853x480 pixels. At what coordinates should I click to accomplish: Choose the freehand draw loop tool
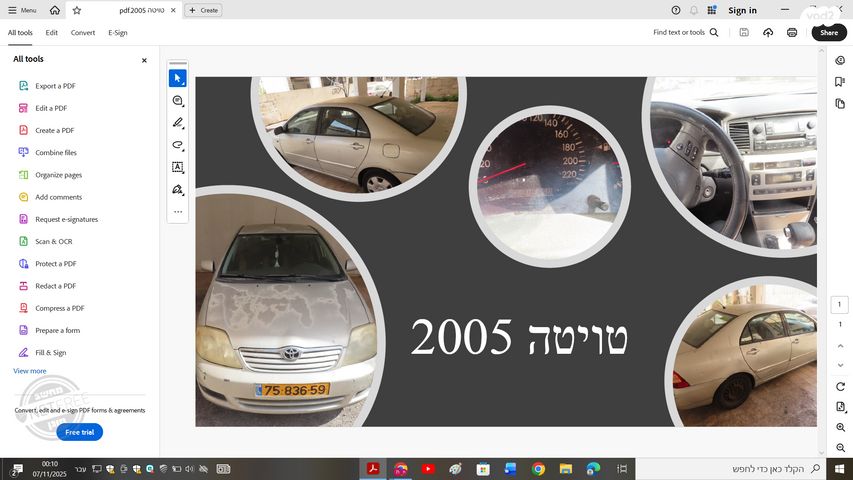pyautogui.click(x=177, y=145)
